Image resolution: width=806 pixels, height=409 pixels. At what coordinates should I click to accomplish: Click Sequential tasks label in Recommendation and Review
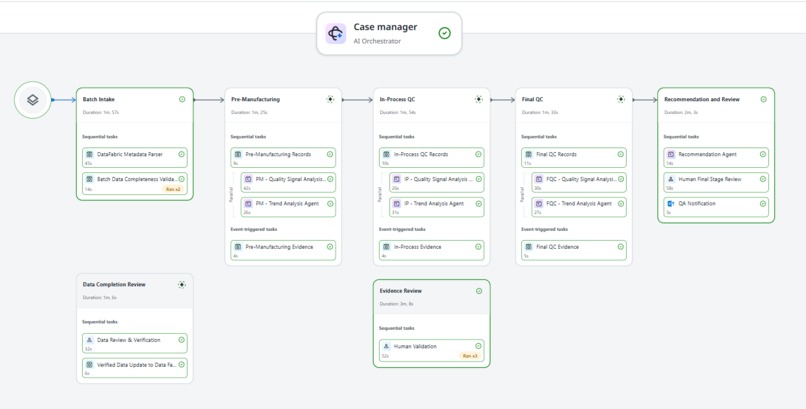click(681, 137)
